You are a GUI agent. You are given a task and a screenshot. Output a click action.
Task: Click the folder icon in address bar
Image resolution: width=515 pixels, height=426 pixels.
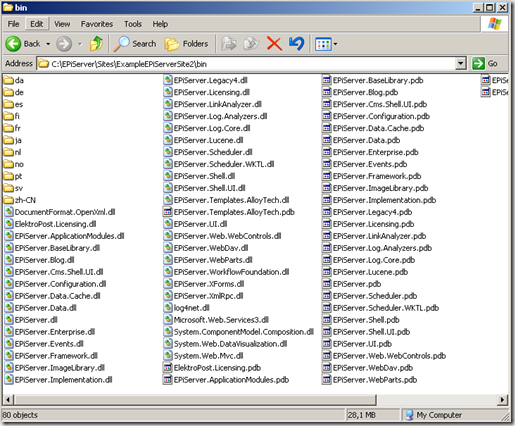point(43,63)
